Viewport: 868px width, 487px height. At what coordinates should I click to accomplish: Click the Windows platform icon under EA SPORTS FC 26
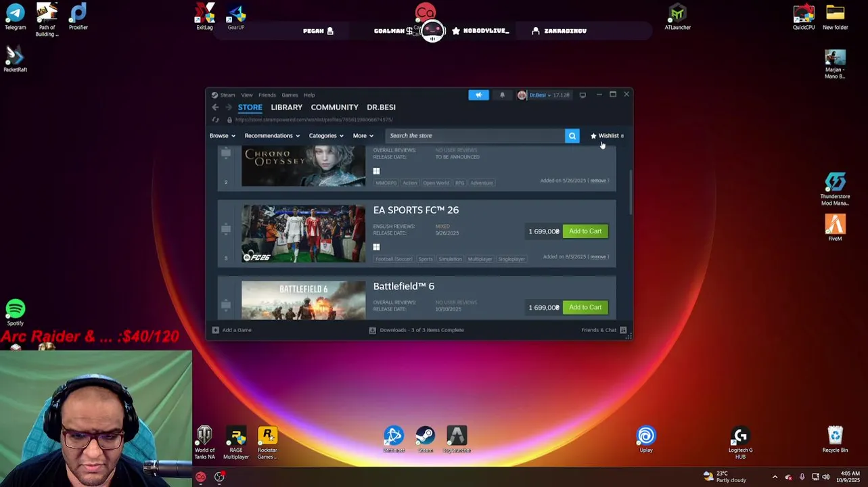click(376, 247)
